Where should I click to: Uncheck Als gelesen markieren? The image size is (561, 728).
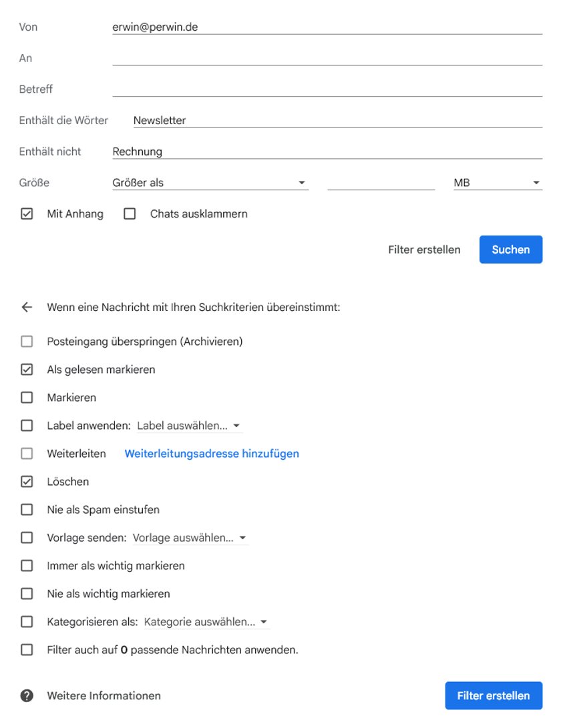(x=27, y=369)
